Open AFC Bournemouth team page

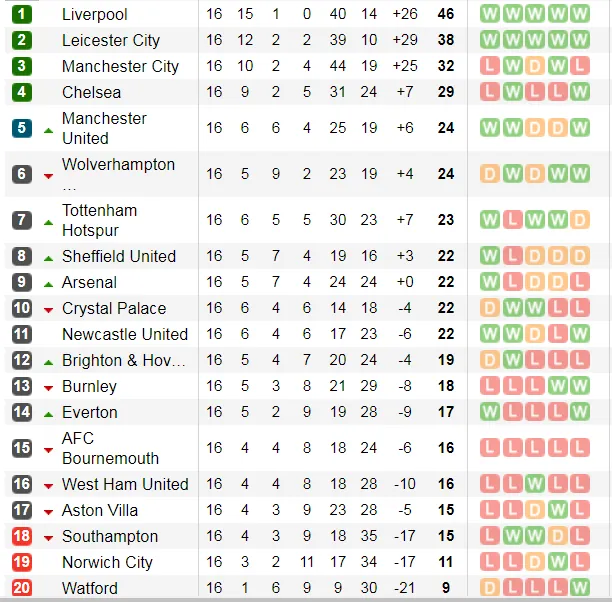pos(110,448)
